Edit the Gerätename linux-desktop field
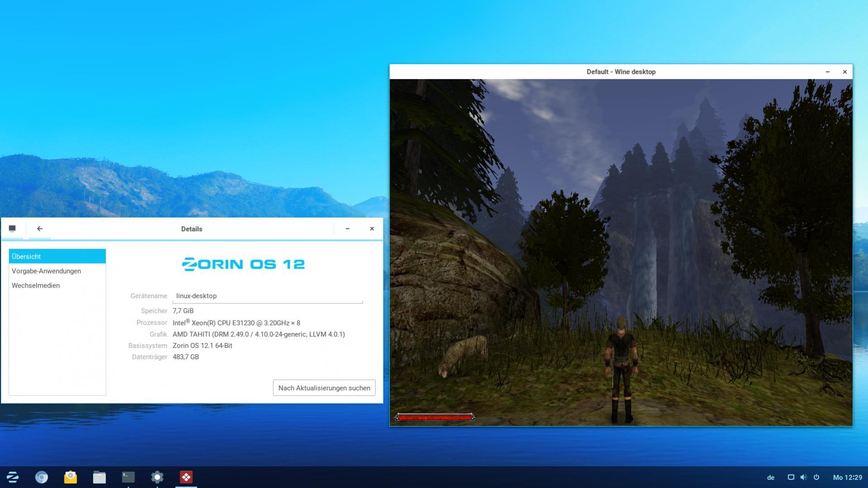This screenshot has height=488, width=868. [x=267, y=296]
